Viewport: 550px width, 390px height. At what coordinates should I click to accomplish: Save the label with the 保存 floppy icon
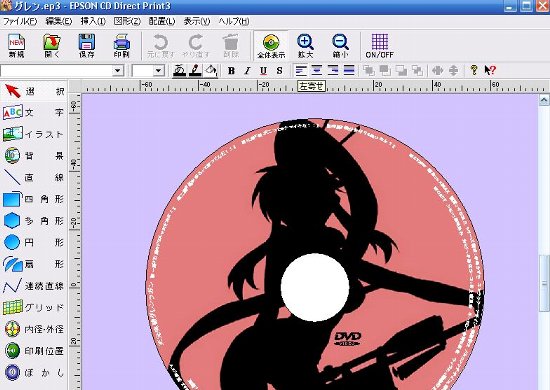[x=87, y=46]
